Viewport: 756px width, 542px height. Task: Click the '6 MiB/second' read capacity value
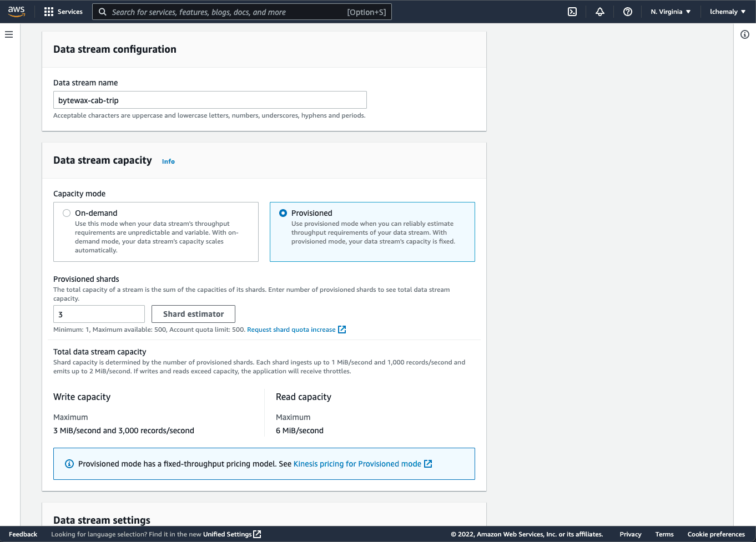click(300, 430)
